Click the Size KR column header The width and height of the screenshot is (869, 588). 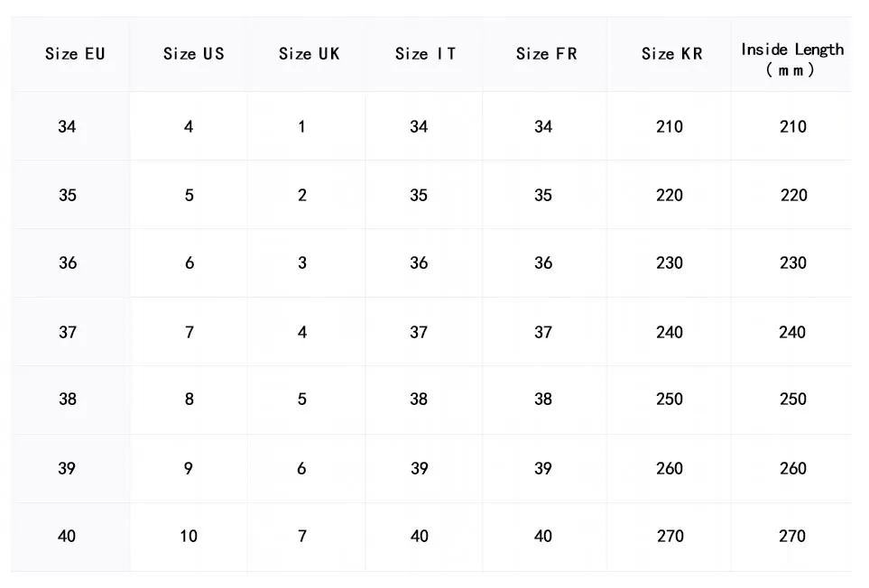(671, 54)
